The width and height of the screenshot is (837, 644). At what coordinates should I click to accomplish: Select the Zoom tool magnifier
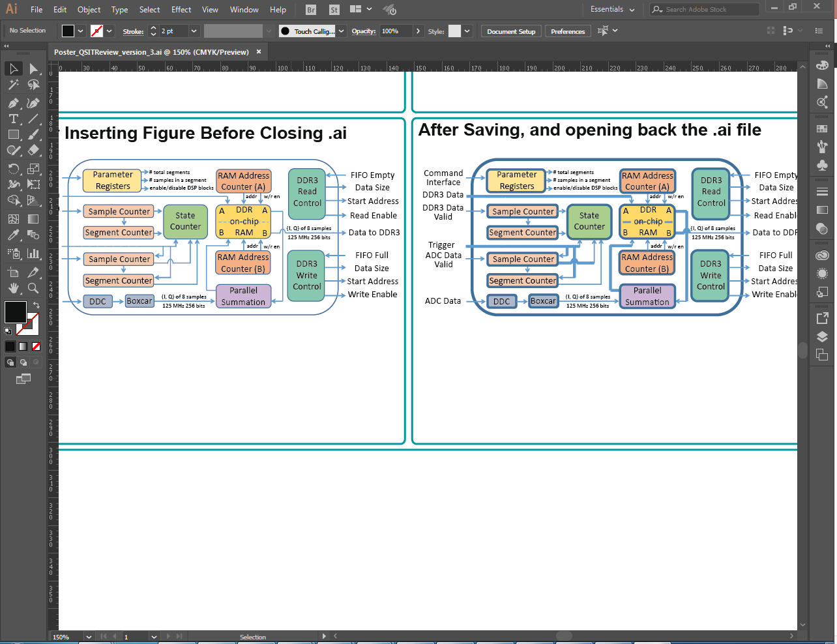33,288
